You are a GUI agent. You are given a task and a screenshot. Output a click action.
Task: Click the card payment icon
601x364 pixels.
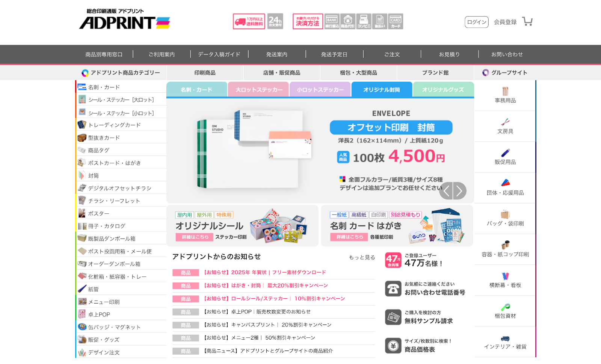(396, 21)
